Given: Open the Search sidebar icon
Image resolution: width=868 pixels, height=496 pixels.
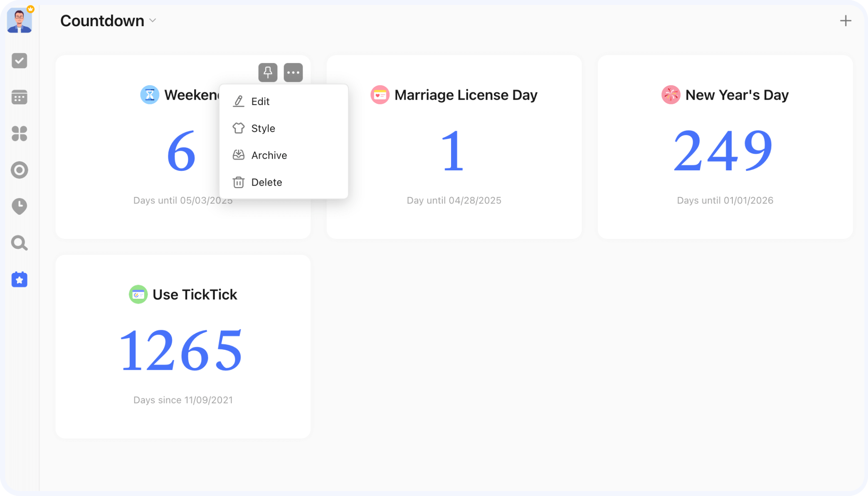Looking at the screenshot, I should click(x=19, y=243).
